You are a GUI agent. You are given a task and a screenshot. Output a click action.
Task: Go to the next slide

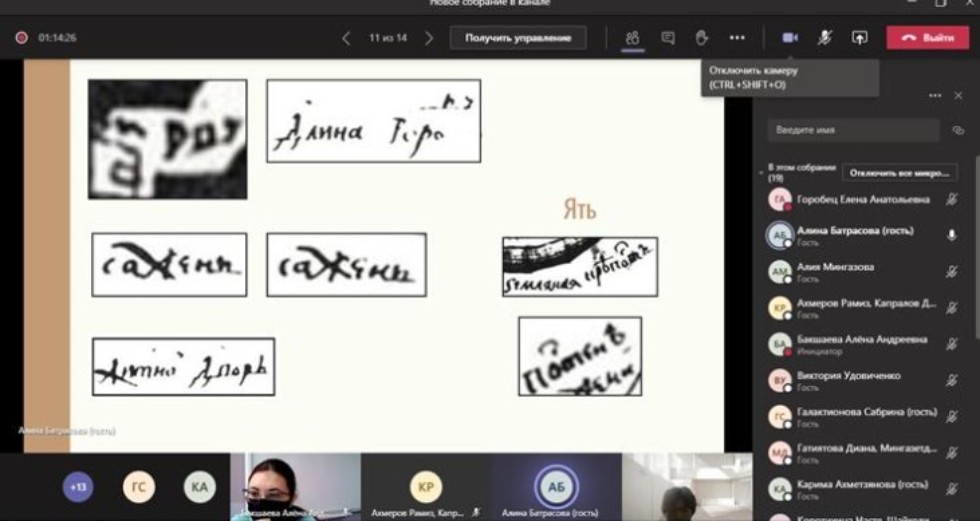click(x=429, y=38)
